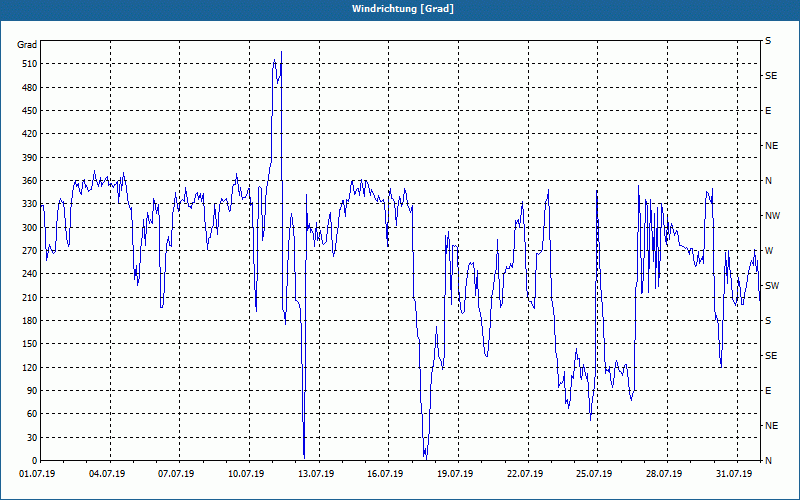
Task: Click the date label 10.07.19
Action: click(x=246, y=474)
